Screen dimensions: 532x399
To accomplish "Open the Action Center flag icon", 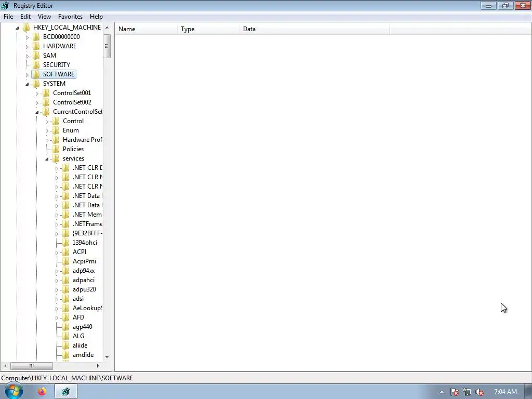I will (454, 392).
